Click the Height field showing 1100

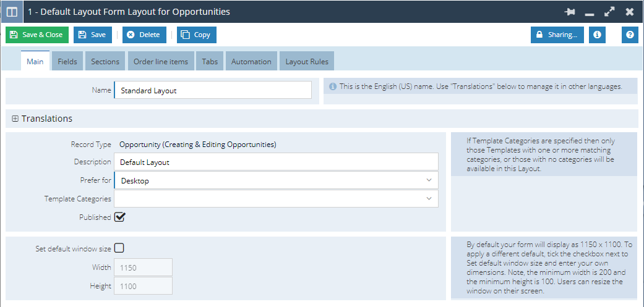[143, 285]
